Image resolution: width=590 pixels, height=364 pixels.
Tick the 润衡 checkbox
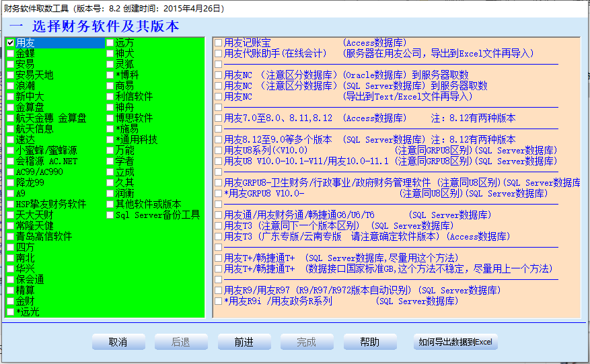[110, 194]
